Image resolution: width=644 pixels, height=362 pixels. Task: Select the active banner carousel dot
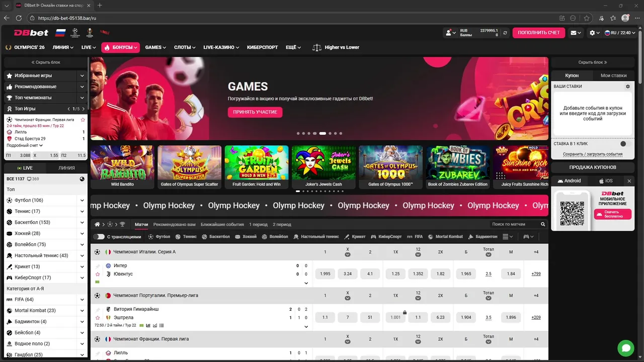323,134
